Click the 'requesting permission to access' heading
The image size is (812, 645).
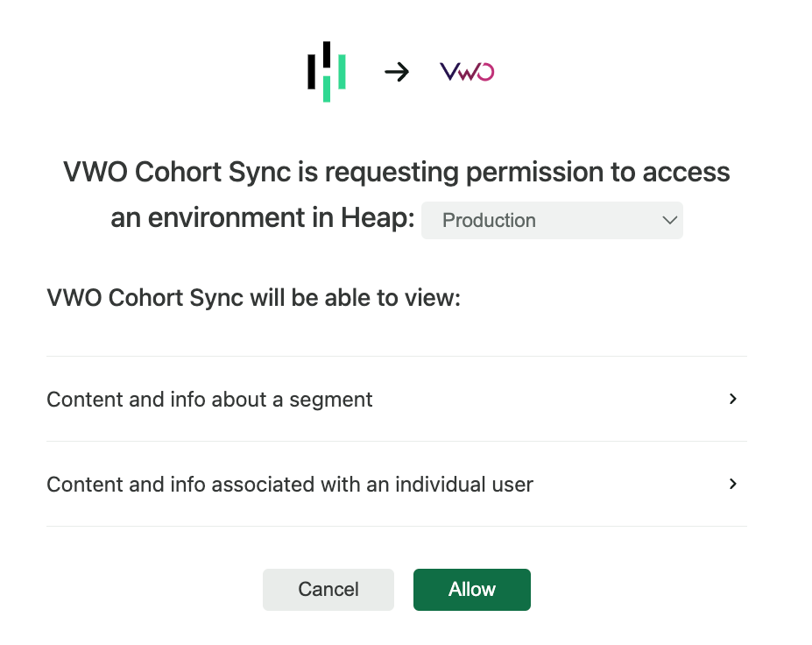(x=526, y=172)
